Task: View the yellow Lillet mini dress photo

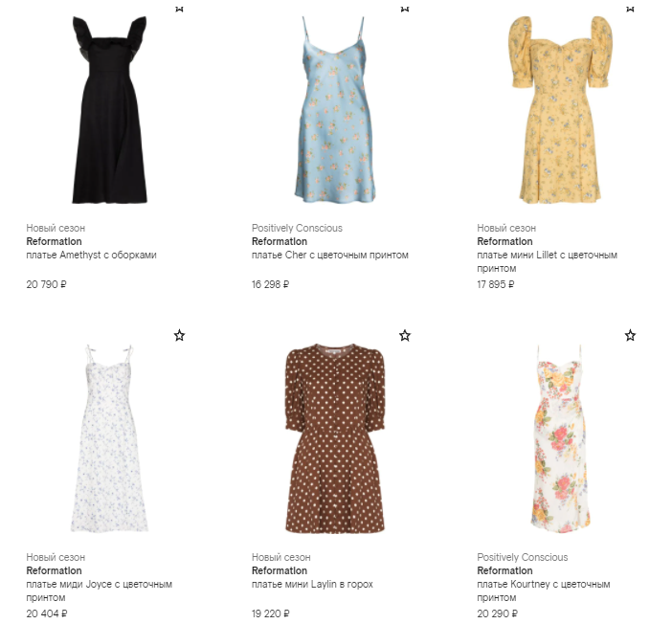Action: [560, 110]
